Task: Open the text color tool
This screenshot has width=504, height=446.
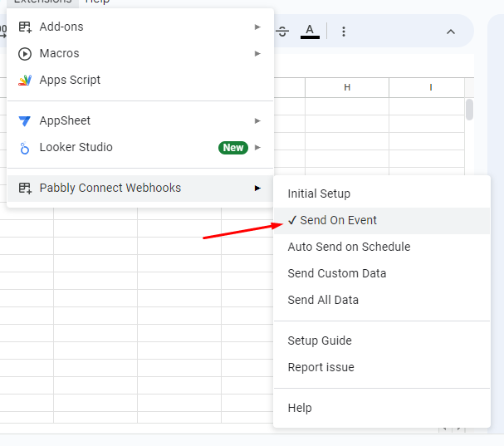Action: click(310, 32)
